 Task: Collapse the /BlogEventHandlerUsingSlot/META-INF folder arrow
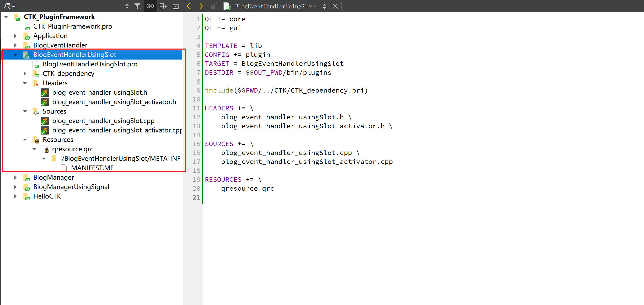coord(44,159)
